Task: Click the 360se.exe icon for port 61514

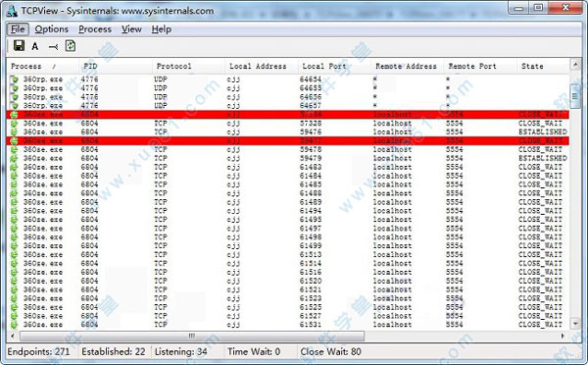Action: click(15, 263)
